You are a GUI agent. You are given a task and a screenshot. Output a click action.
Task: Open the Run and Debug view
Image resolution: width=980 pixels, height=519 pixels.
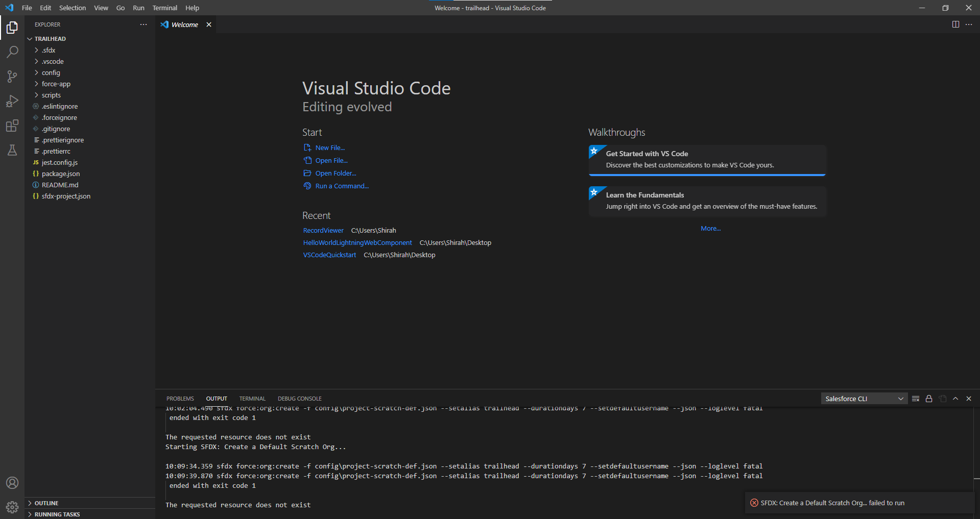[x=12, y=101]
